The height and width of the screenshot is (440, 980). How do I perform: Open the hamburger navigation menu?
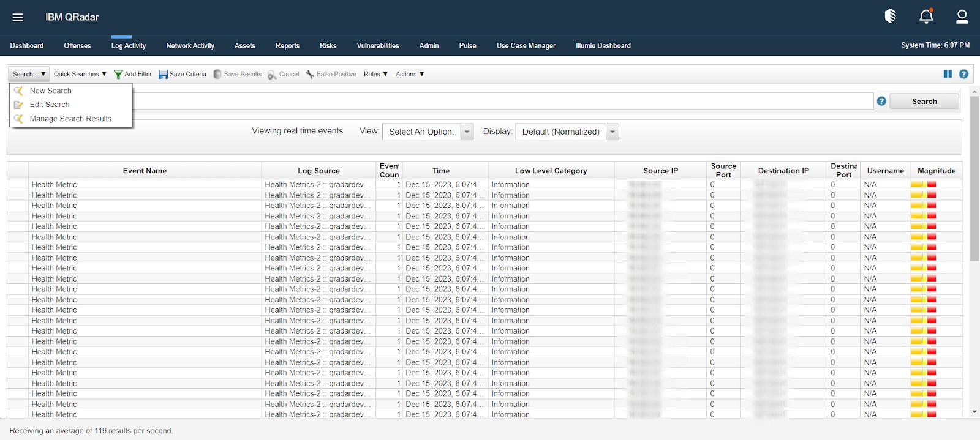(18, 17)
